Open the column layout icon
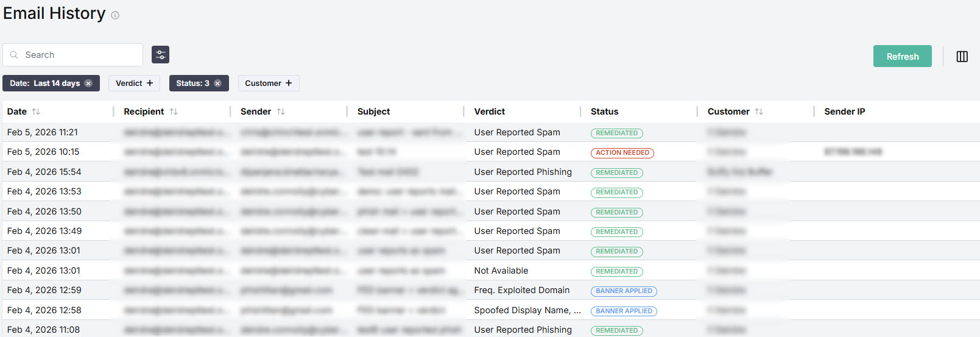Viewport: 980px width, 337px height. tap(962, 57)
